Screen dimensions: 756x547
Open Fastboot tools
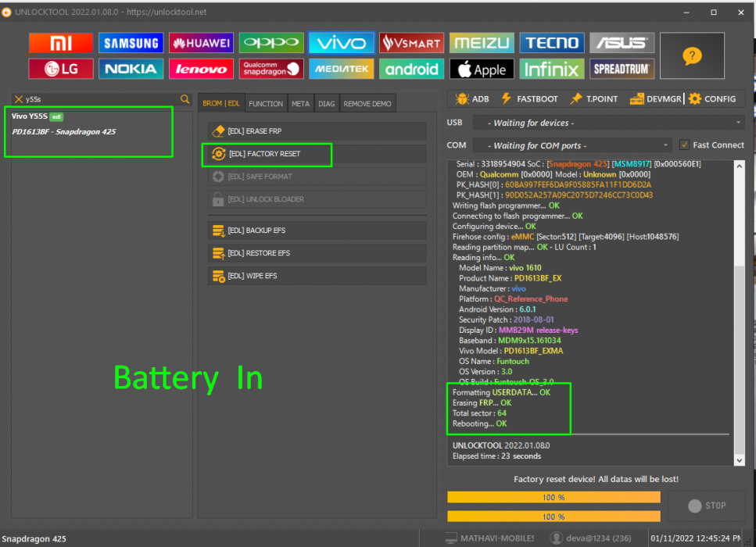[x=529, y=98]
